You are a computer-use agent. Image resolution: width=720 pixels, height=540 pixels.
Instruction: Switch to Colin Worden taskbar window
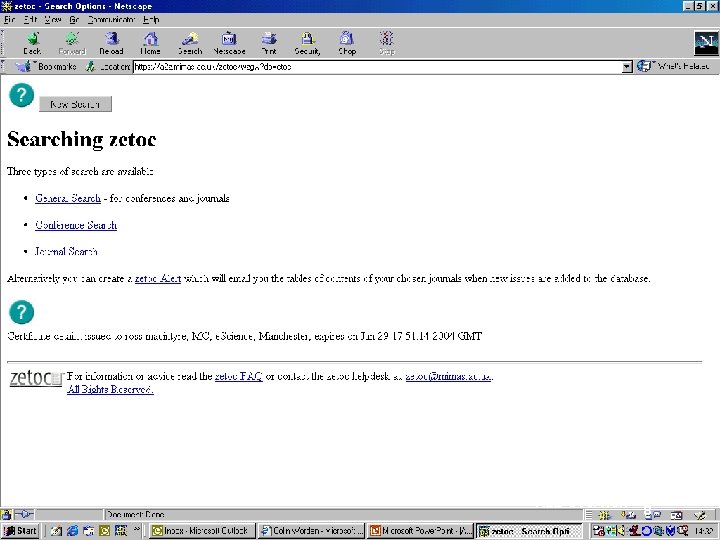(x=311, y=531)
